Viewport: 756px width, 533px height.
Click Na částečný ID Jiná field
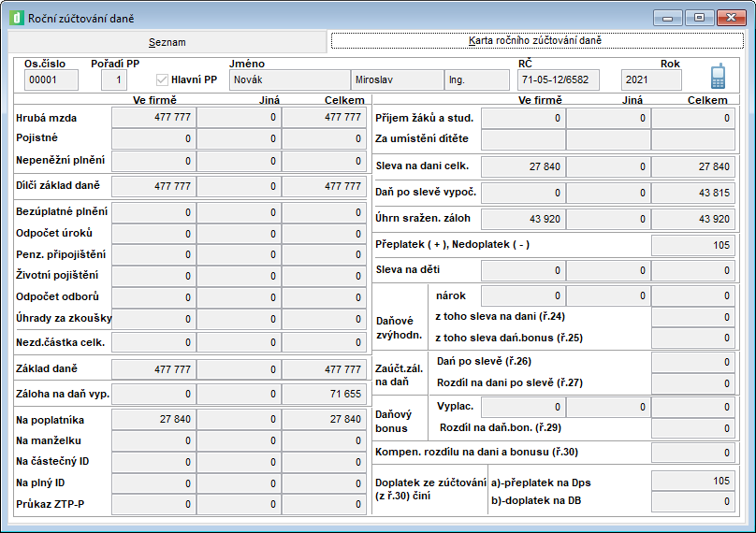click(239, 462)
